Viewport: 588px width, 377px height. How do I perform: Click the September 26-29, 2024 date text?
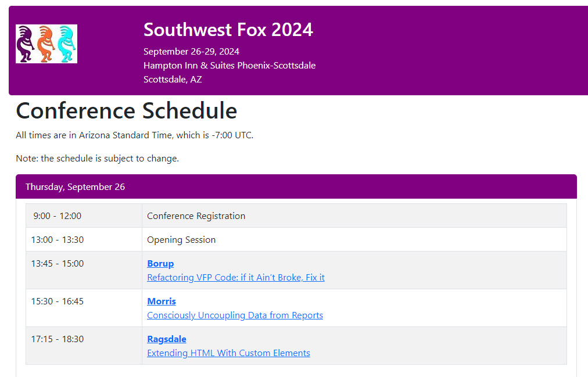[x=191, y=51]
